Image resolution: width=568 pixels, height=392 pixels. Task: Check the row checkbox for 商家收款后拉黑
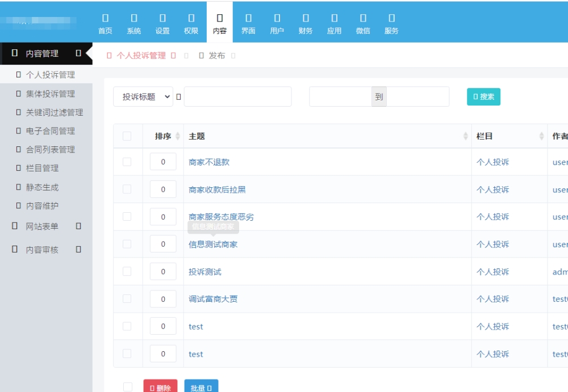click(127, 189)
